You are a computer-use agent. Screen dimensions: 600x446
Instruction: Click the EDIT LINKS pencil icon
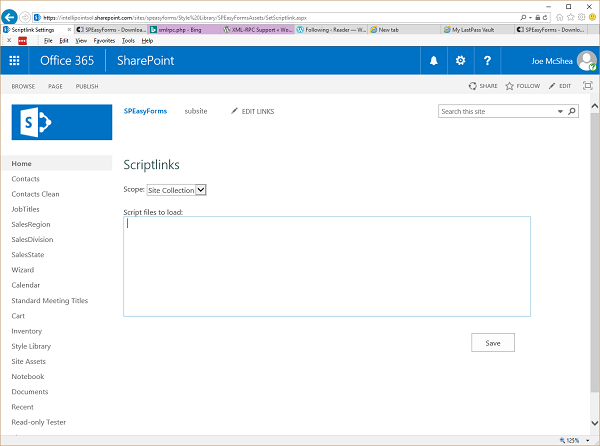[x=234, y=111]
